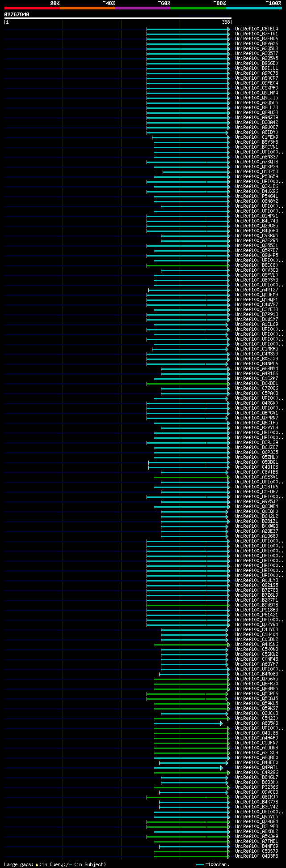Click UniRef100_P32366 entry
Screen dimensions: 286x868
(257, 787)
